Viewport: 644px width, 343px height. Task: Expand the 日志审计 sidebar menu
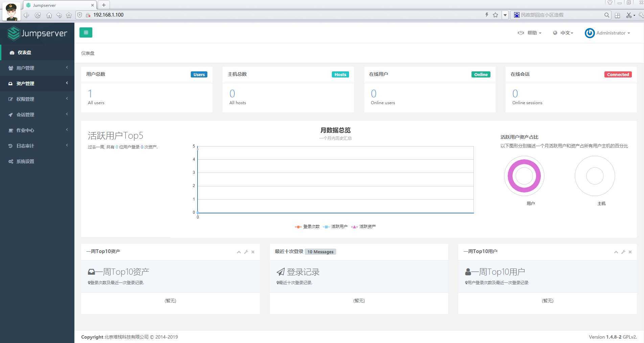37,146
